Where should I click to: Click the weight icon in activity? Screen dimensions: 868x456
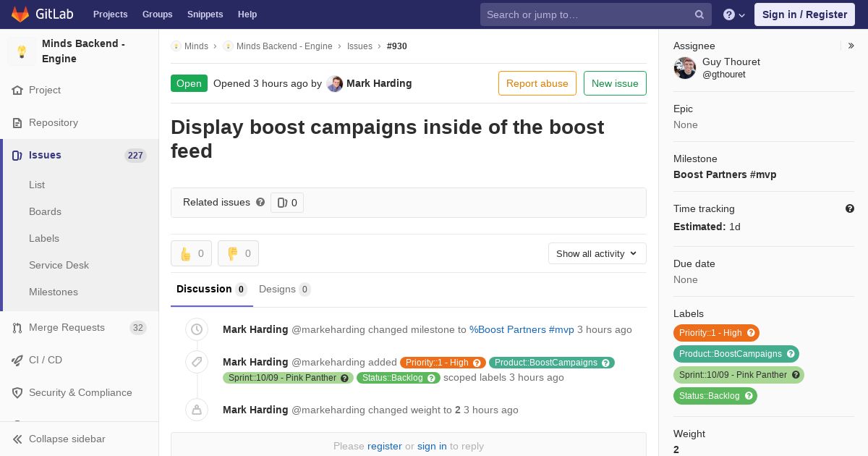tap(197, 410)
